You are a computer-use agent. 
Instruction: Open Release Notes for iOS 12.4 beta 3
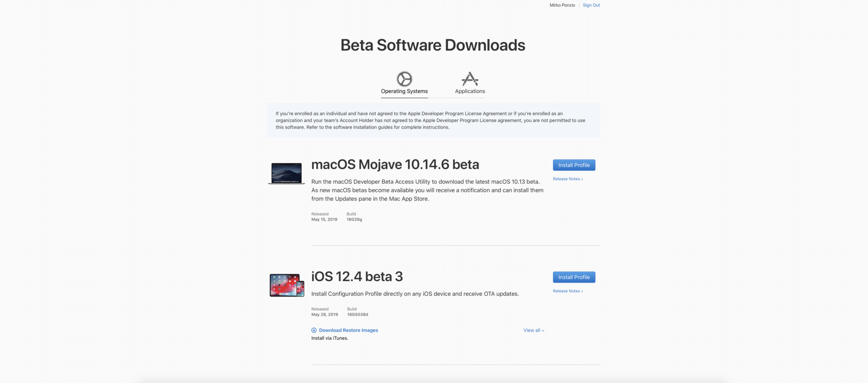[x=568, y=291]
